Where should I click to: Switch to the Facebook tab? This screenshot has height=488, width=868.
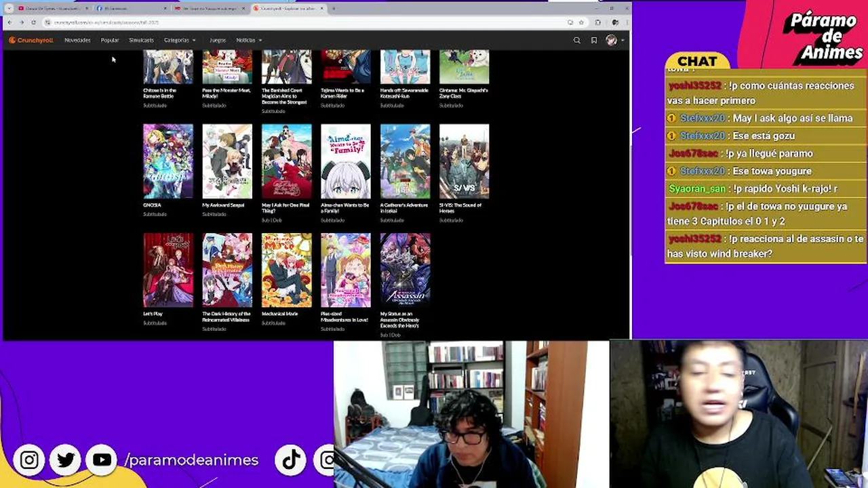pos(131,8)
